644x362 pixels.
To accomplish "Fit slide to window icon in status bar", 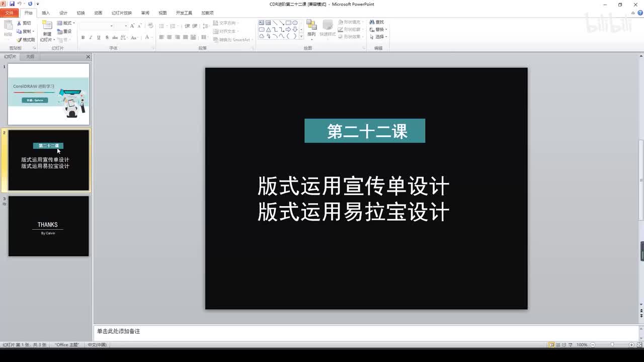I will [x=639, y=345].
